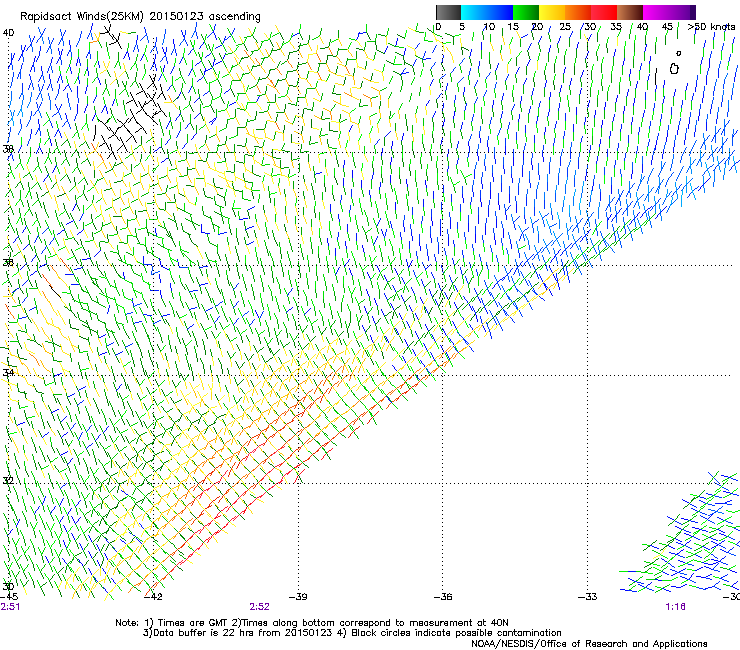Screen dimensions: 740x650
Task: Click the blue 10-15 knots legend swatch
Action: click(x=500, y=12)
